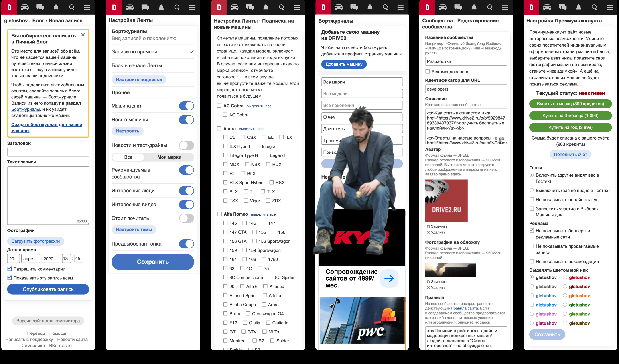The width and height of the screenshot is (619, 364).
Task: Click the Опубликовать запись button
Action: (x=48, y=289)
